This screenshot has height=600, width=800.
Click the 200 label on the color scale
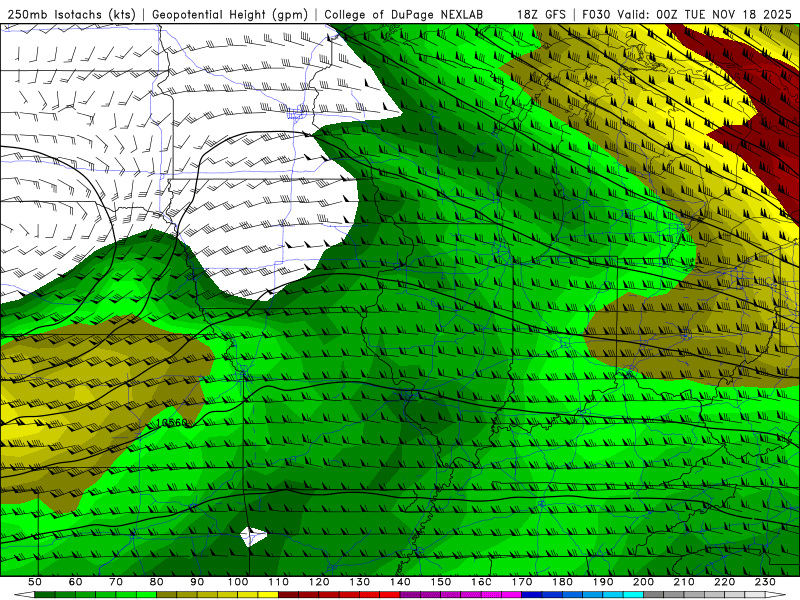643,582
